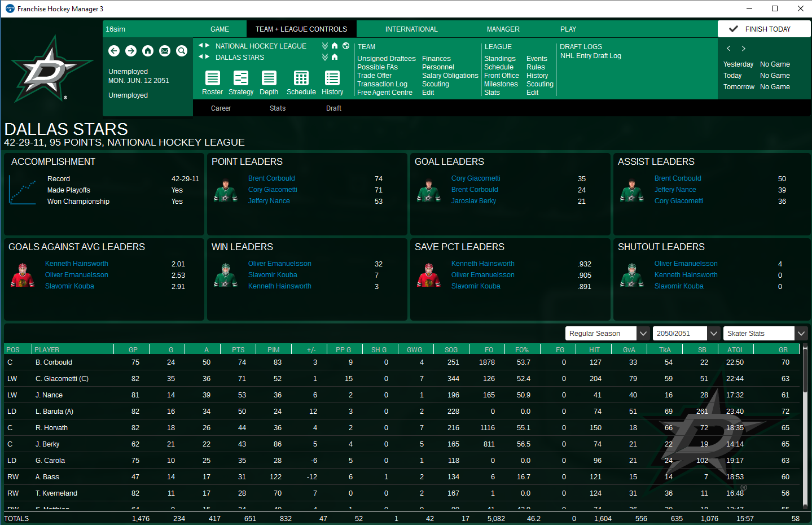812x525 pixels.
Task: Expand the Skater Stats dropdown
Action: click(801, 334)
